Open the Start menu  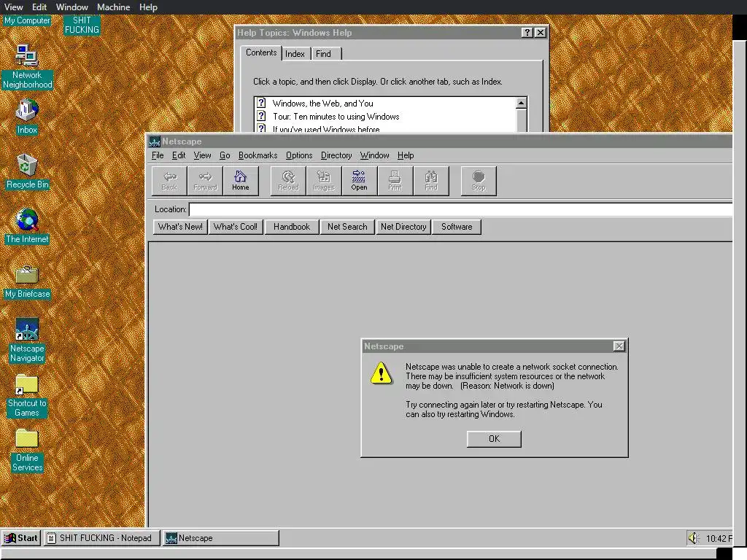(x=21, y=538)
